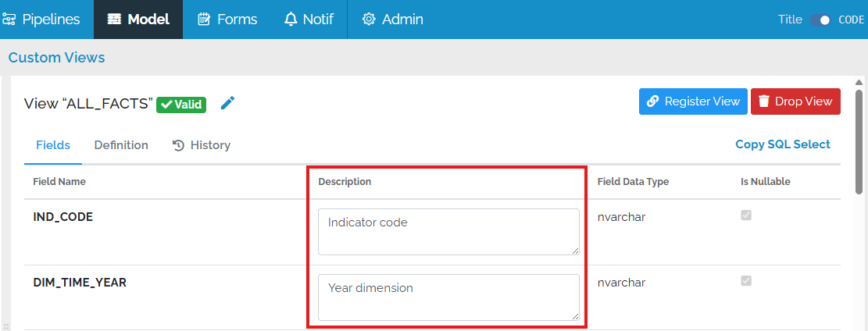Image resolution: width=868 pixels, height=331 pixels.
Task: Click the pencil edit icon beside ALL_FACTS
Action: [227, 103]
